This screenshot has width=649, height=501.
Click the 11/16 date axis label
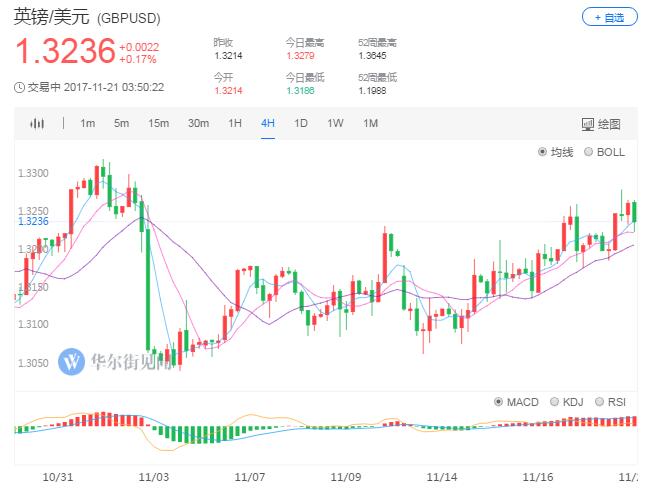[538, 477]
